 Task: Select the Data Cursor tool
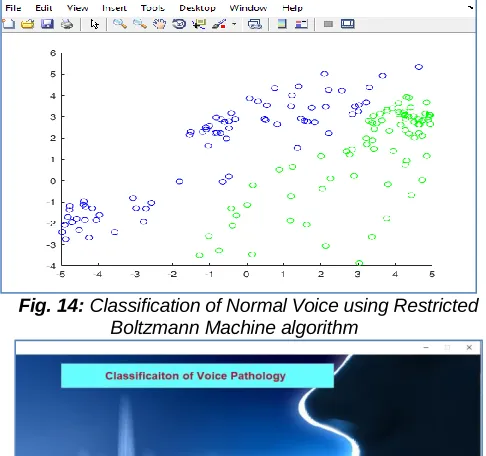pyautogui.click(x=199, y=24)
